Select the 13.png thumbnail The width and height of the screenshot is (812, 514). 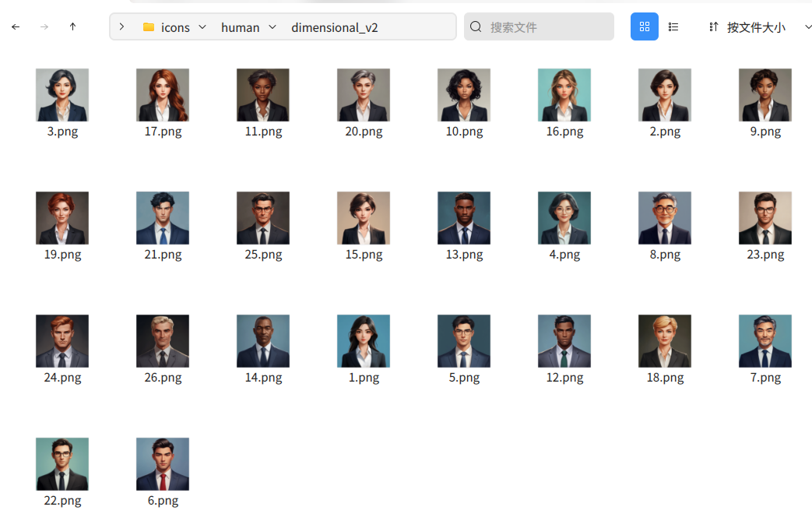[464, 218]
